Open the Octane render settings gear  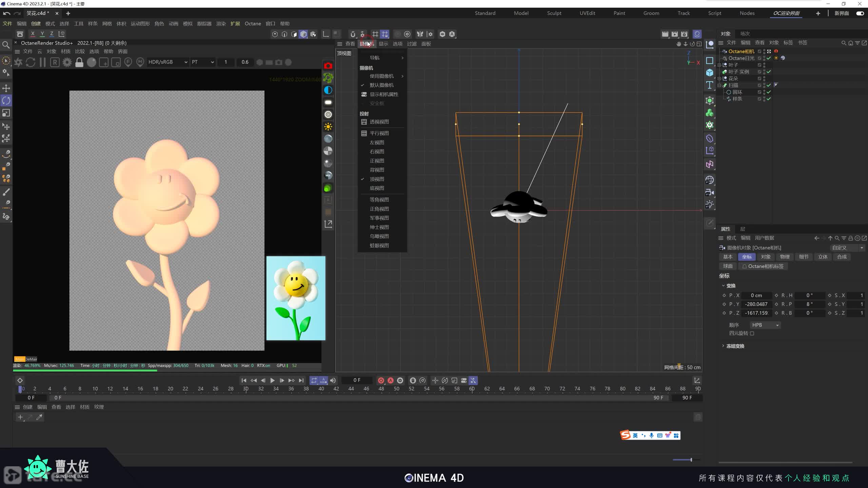[x=67, y=62]
